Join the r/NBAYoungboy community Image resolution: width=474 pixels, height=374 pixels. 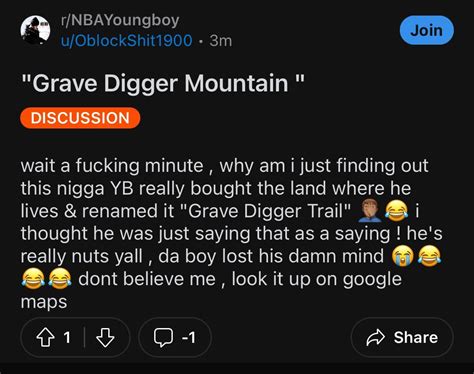[x=427, y=30]
